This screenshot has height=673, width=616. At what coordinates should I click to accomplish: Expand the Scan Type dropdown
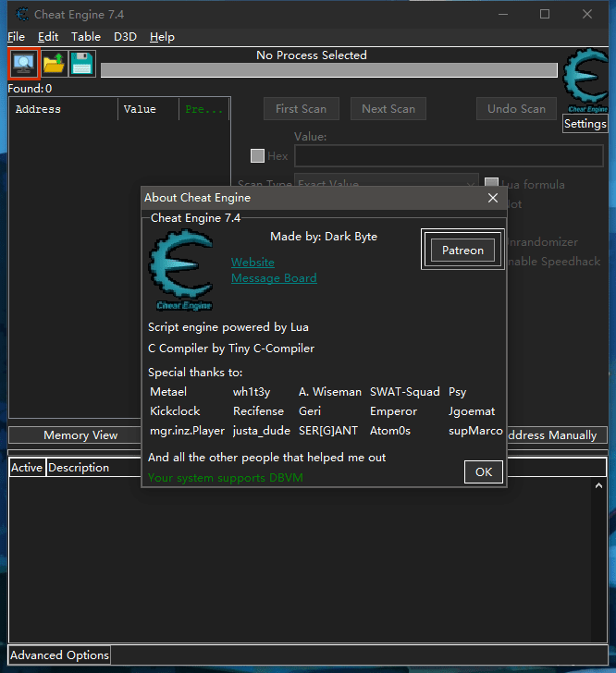pos(387,180)
